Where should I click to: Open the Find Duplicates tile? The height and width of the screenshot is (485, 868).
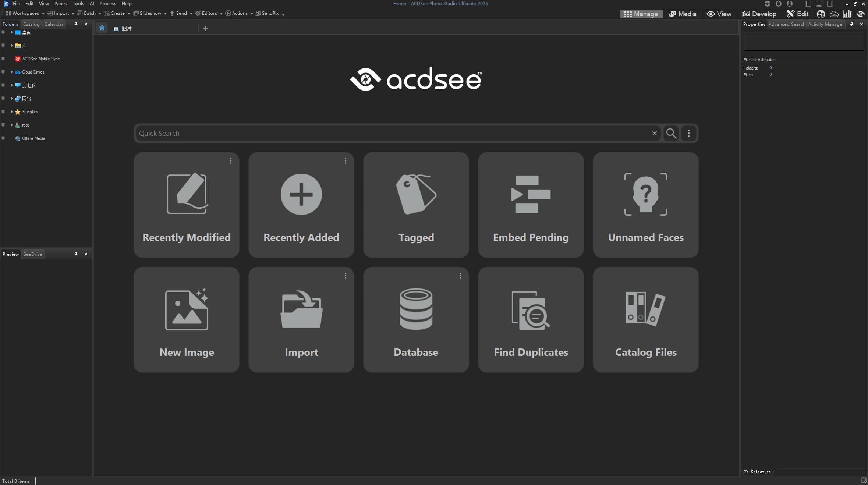point(531,320)
